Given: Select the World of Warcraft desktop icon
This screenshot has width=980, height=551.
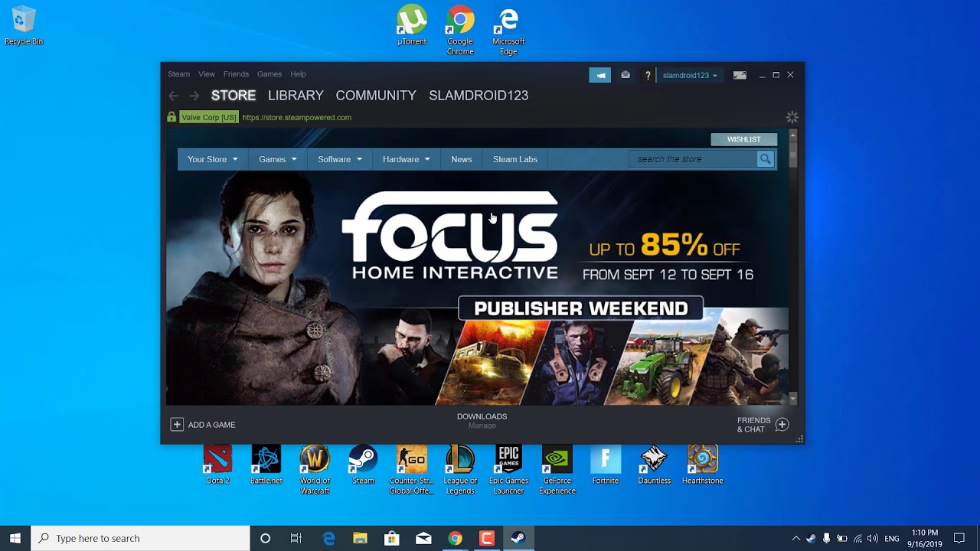Looking at the screenshot, I should click(x=315, y=470).
